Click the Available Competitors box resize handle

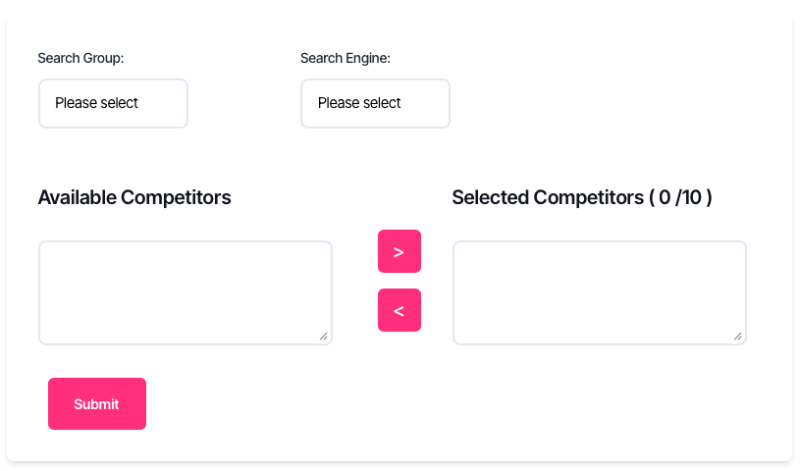[324, 337]
